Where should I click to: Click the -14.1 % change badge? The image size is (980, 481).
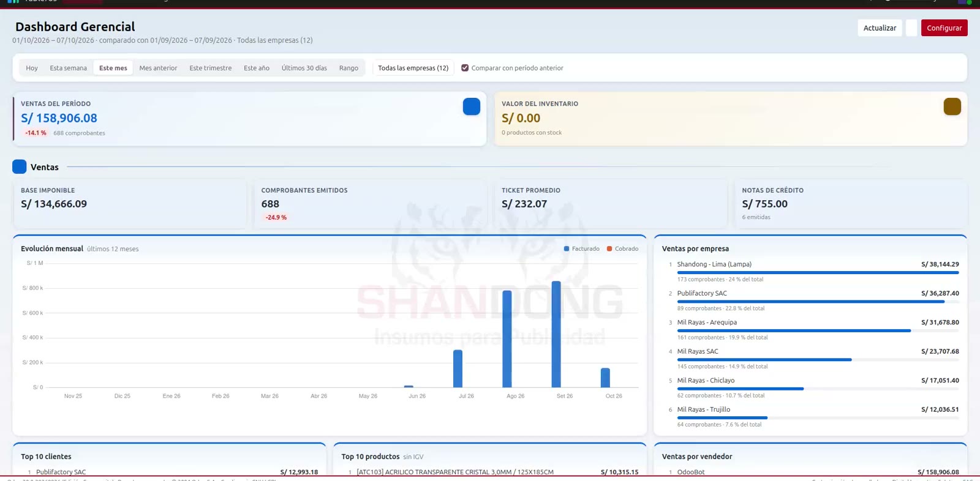[36, 133]
